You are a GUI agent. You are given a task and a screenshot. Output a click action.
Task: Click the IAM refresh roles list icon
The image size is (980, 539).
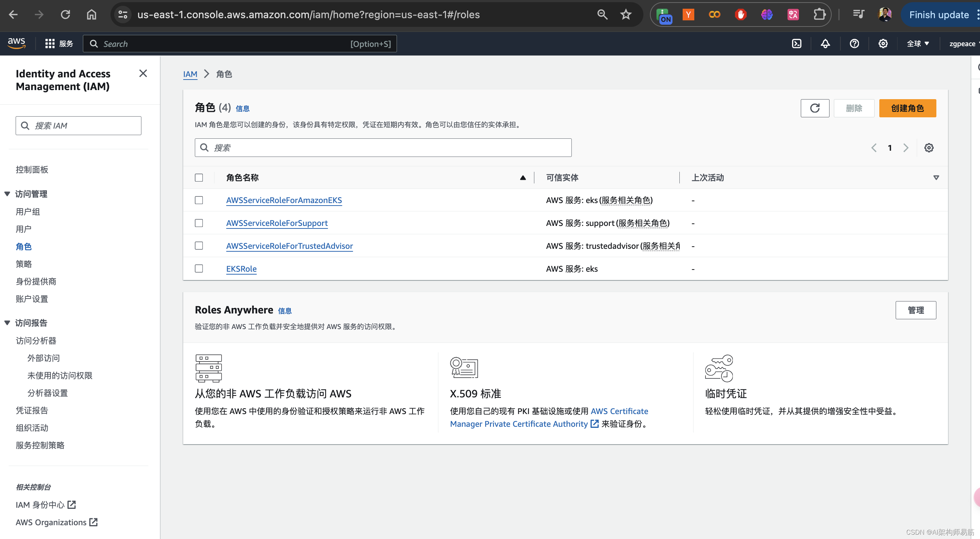click(x=815, y=108)
